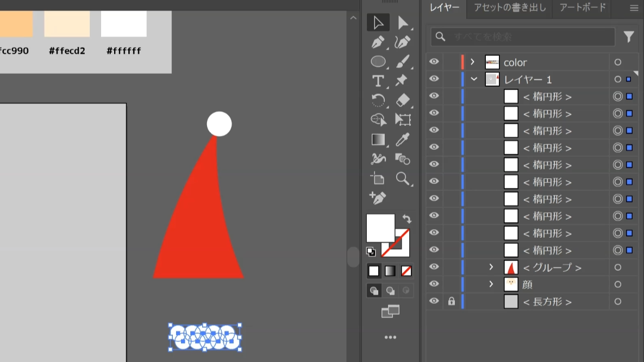This screenshot has height=362, width=644.
Task: Select the Eyedropper tool
Action: click(x=403, y=139)
